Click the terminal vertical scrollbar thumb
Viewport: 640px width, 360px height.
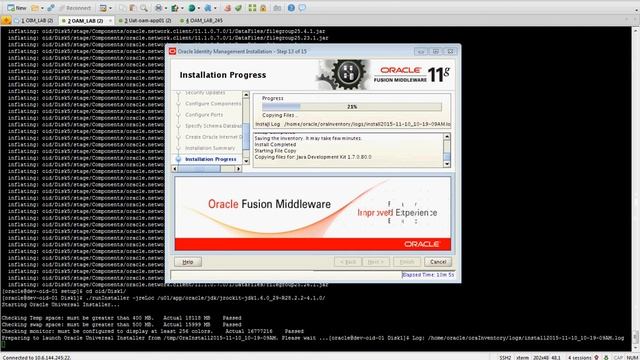coord(636,337)
